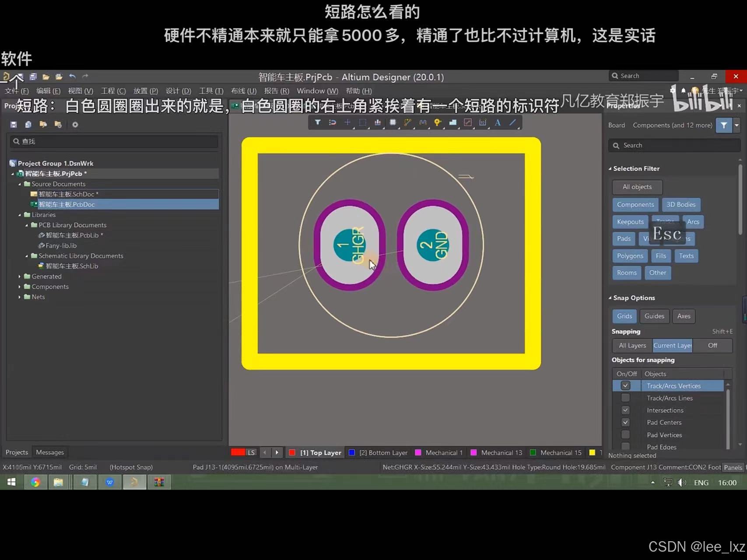Viewport: 747px width, 560px height.
Task: Uncheck Track/Arcs Vertices snapping
Action: [x=625, y=386]
